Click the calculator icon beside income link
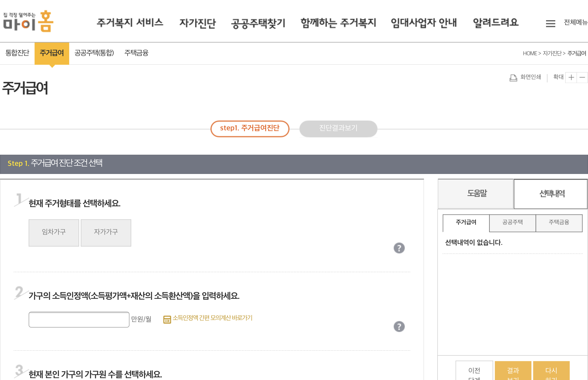The image size is (588, 380). tap(167, 320)
